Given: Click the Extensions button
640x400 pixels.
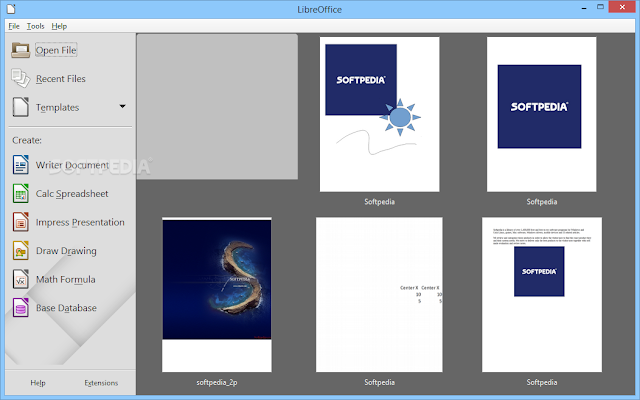Looking at the screenshot, I should (101, 383).
